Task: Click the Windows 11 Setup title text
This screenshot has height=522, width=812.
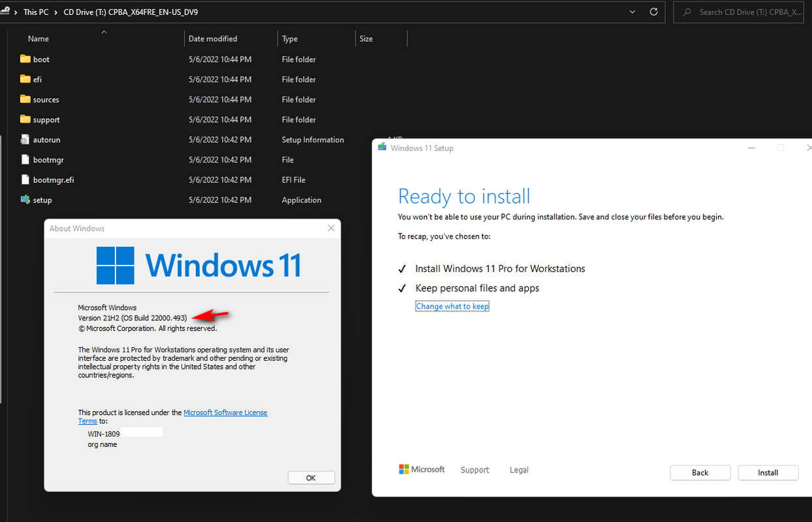Action: [x=422, y=148]
